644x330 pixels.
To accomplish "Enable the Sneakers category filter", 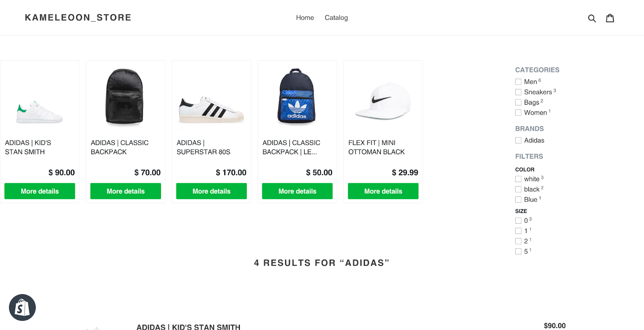I will point(518,92).
